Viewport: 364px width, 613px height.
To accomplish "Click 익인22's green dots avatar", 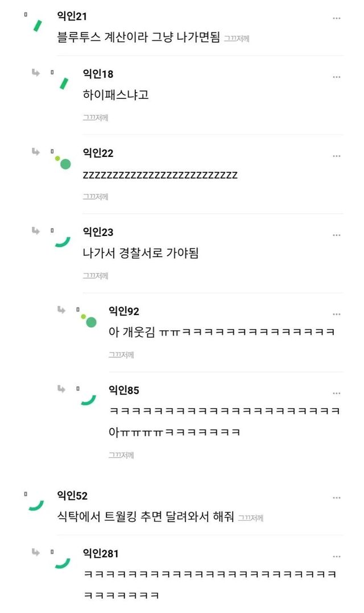I will pyautogui.click(x=63, y=162).
